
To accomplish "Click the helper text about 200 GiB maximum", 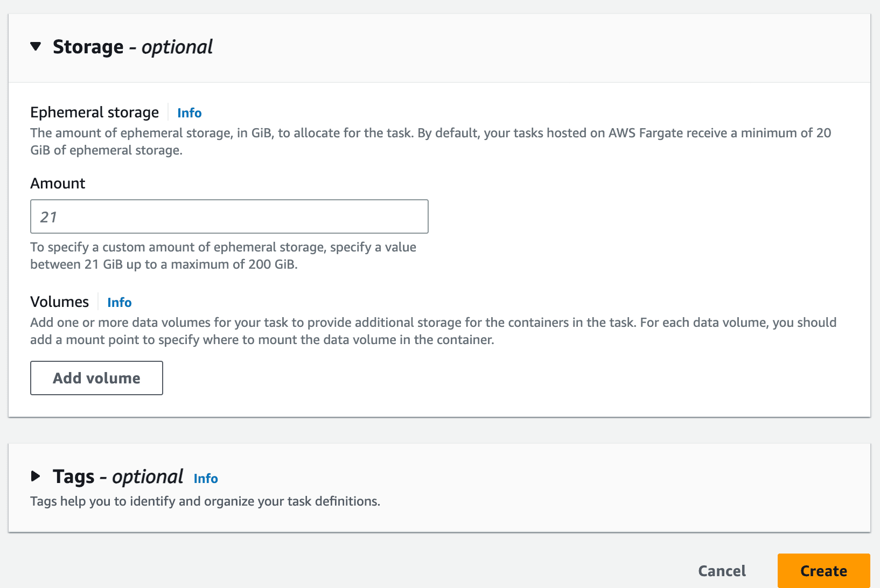I will coord(222,256).
